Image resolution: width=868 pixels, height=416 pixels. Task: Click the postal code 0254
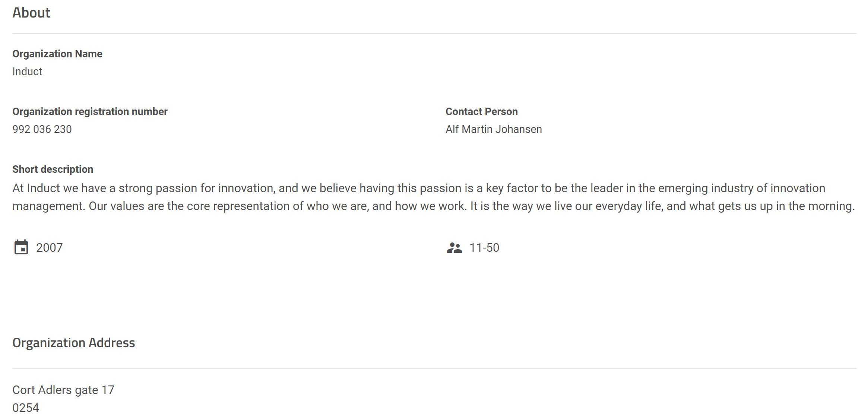26,408
